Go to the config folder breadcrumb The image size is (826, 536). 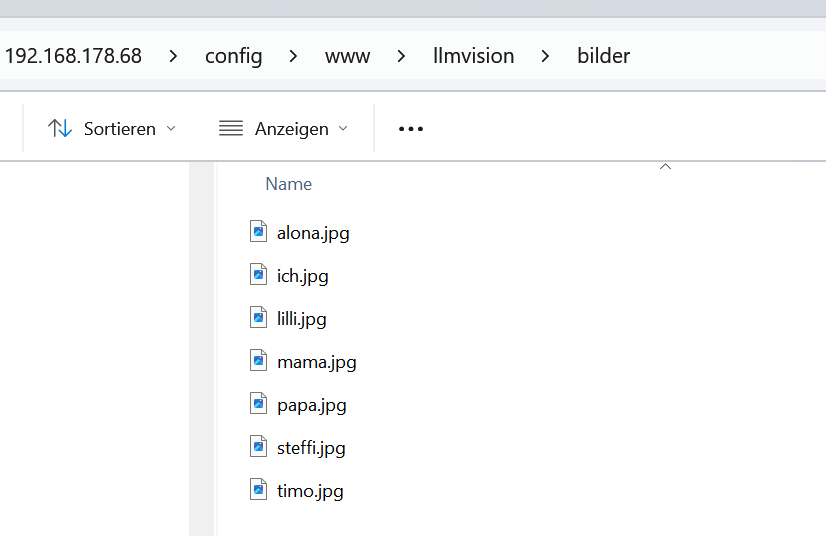click(233, 56)
